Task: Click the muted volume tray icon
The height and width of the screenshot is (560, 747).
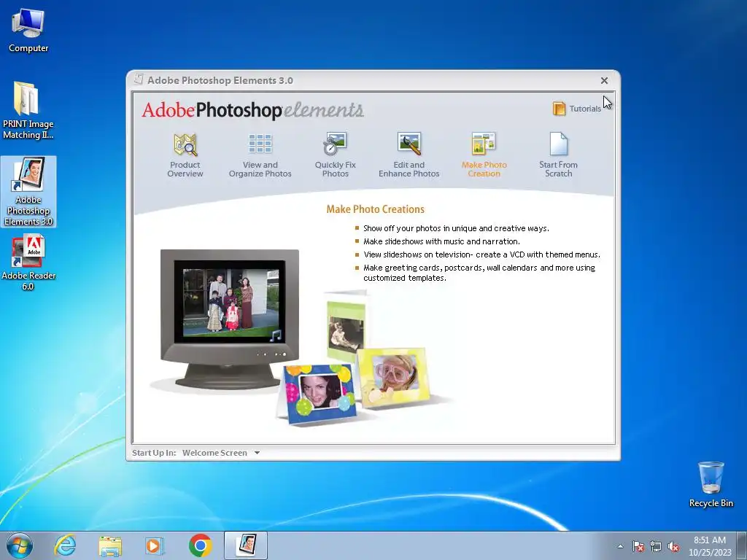Action: pyautogui.click(x=673, y=546)
